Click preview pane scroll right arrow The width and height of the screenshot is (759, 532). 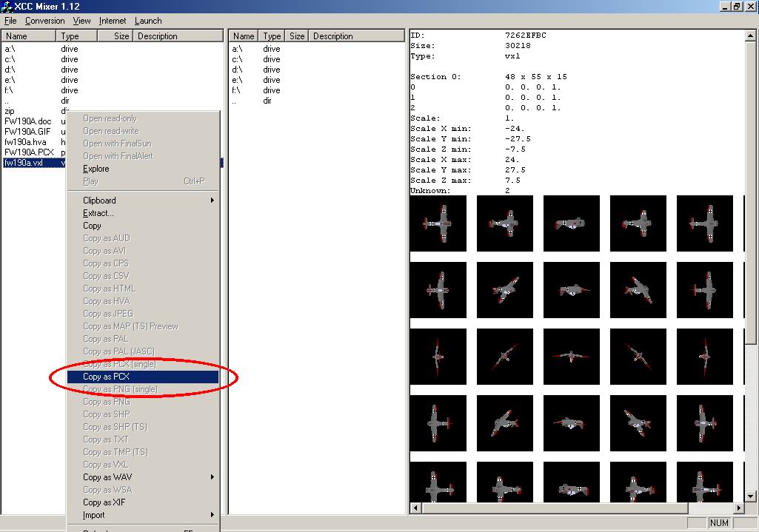click(739, 508)
